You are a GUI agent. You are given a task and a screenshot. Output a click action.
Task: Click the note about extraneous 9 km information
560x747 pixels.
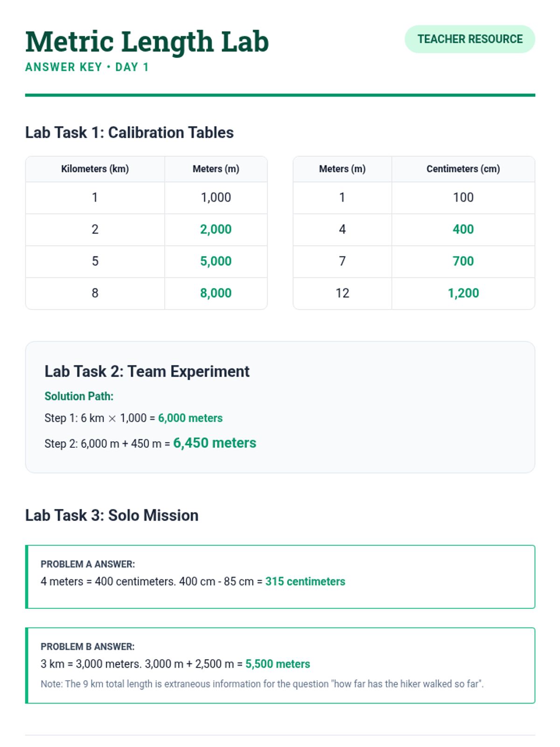262,684
